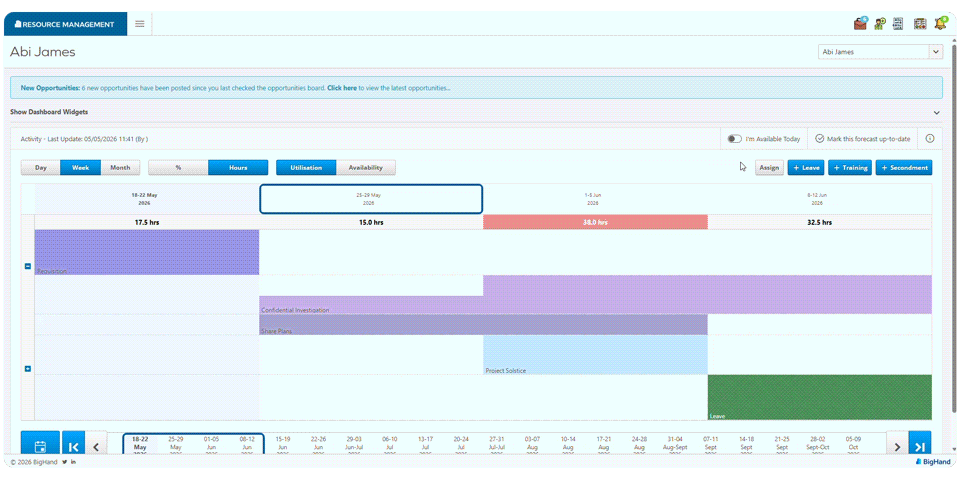Select the Requisition activity bar
960x480 pixels.
point(147,252)
